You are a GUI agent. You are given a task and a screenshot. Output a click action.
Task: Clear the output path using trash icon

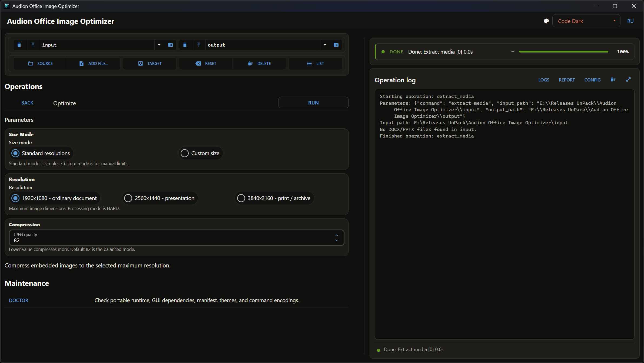coord(185,45)
